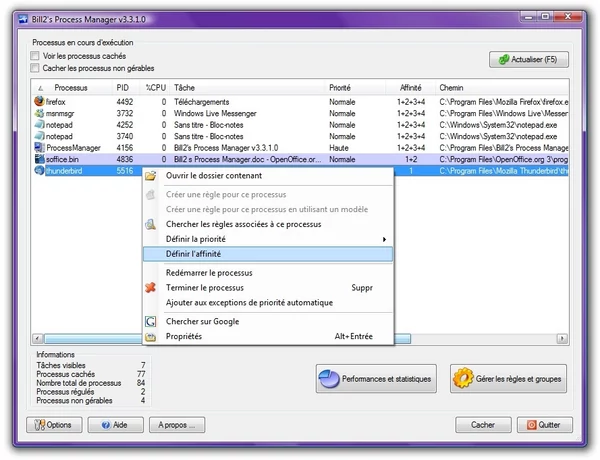Click PID 4836 of soffice.bin
The image size is (600, 460).
pyautogui.click(x=125, y=159)
